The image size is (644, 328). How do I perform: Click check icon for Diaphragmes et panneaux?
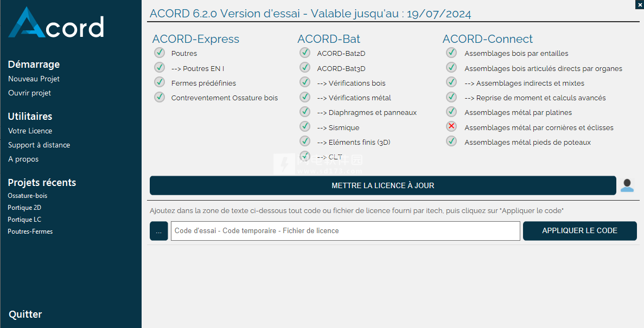click(x=305, y=112)
